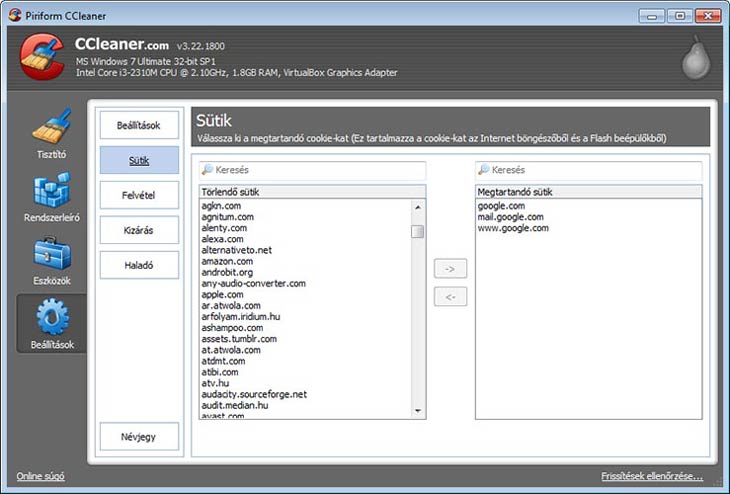
Task: Open the Eszközök toolbox icon
Action: pos(51,254)
